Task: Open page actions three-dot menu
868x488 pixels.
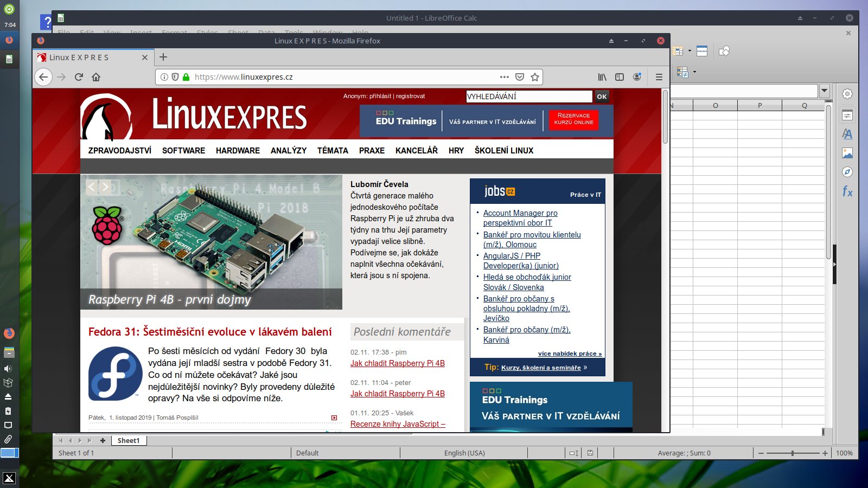Action: point(505,77)
